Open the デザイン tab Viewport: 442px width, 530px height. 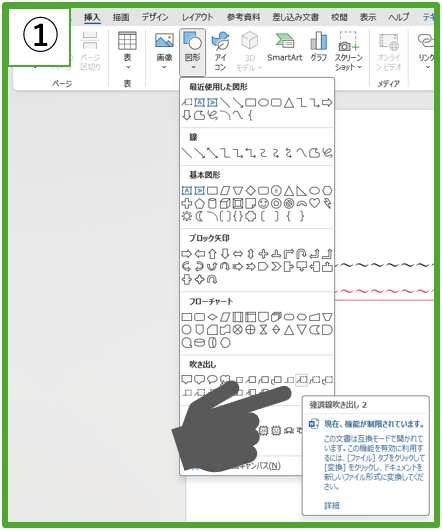(155, 17)
